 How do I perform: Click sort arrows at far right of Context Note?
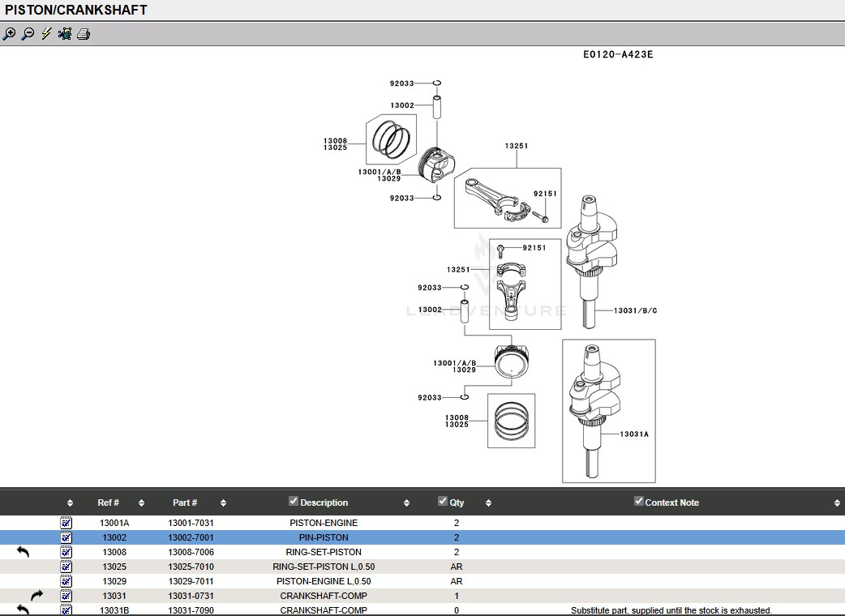(x=837, y=503)
